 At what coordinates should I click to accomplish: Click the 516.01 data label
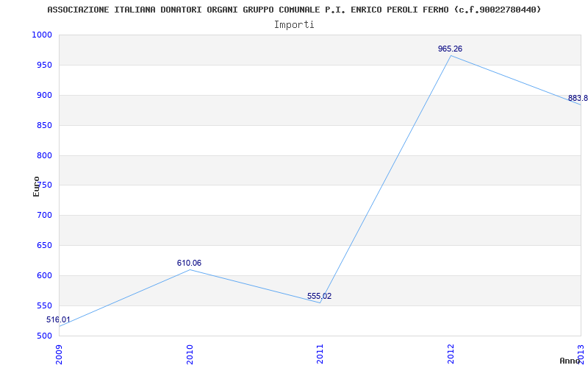[x=58, y=320]
